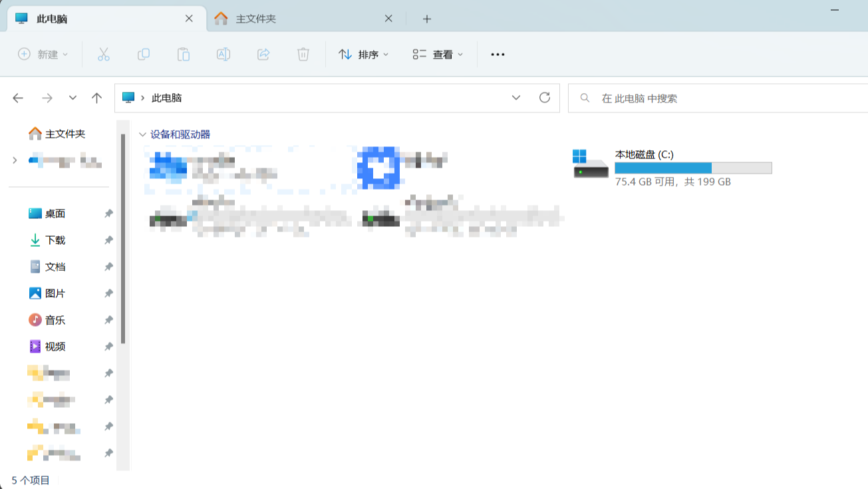Click the 此电脑 breadcrumb in address bar
Viewport: 868px width, 489px height.
pyautogui.click(x=167, y=98)
